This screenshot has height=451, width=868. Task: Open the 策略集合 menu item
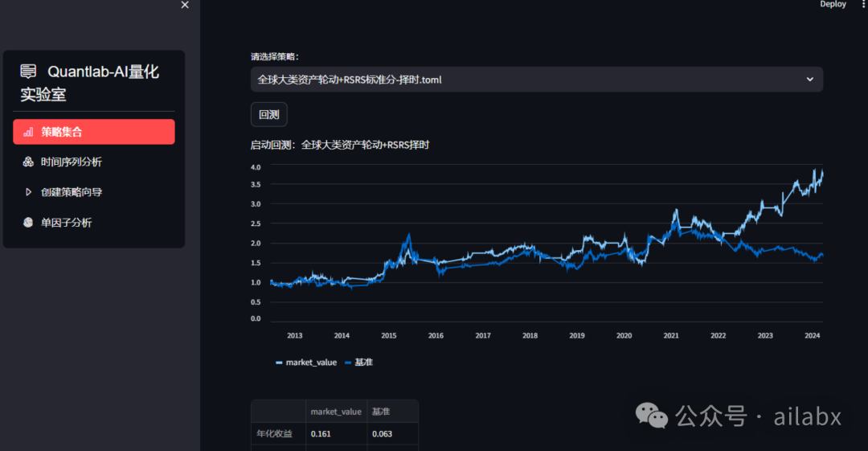(x=94, y=132)
